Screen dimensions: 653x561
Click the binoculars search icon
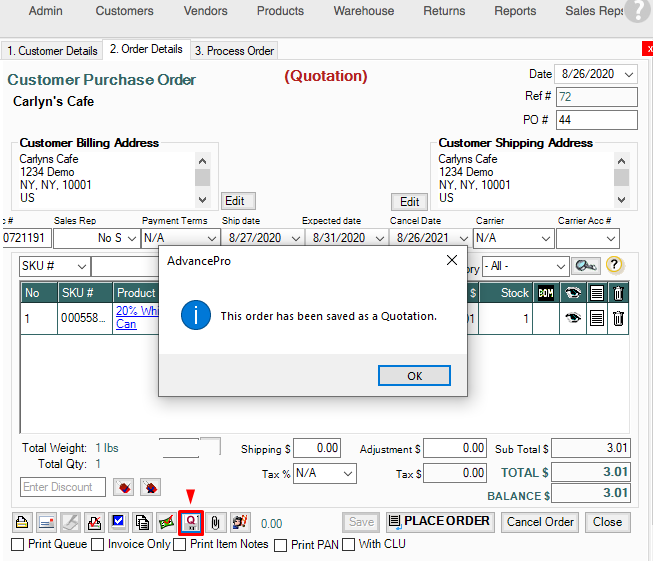click(x=586, y=266)
